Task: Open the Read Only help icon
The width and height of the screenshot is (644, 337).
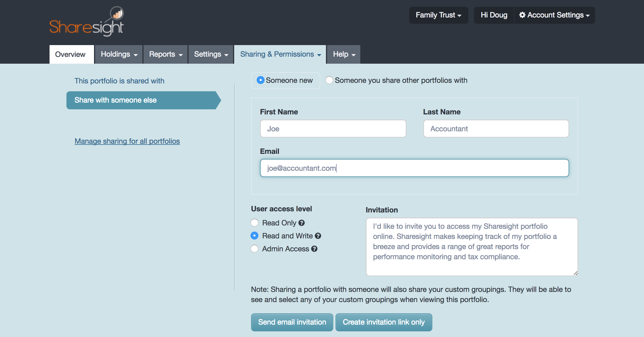Action: click(302, 223)
